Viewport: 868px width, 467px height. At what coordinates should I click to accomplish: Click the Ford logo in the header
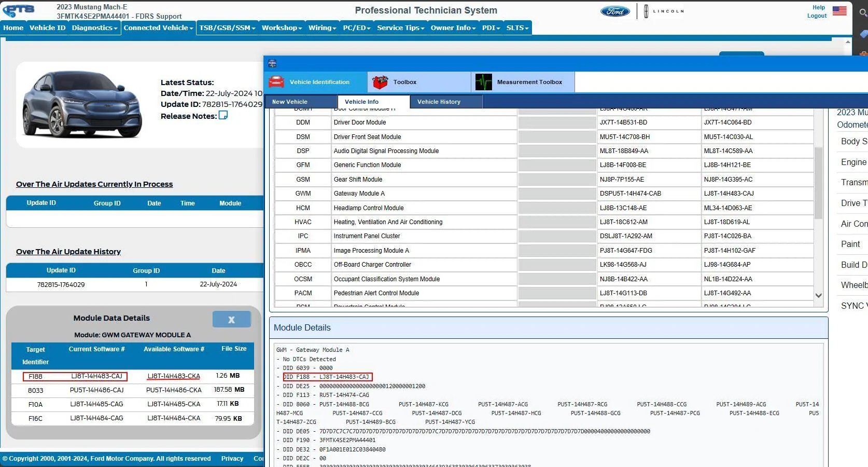click(615, 11)
